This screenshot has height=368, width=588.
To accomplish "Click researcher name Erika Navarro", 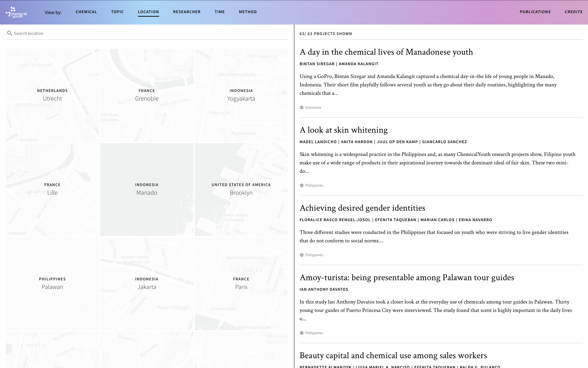I will tap(475, 220).
